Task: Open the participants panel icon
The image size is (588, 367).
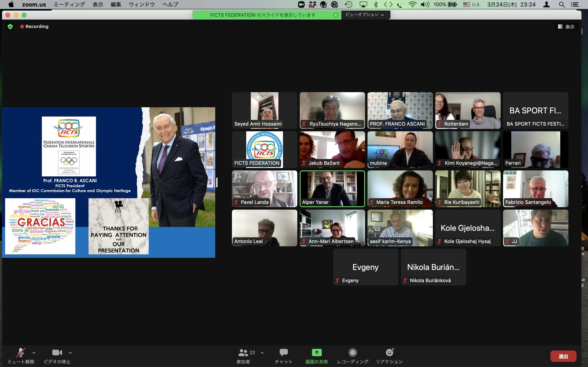Action: (243, 353)
